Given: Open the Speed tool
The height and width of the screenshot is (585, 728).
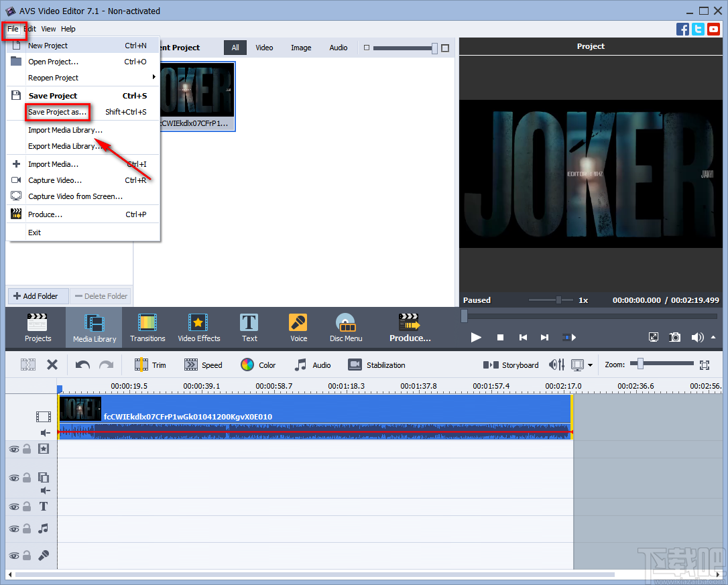Looking at the screenshot, I should (203, 365).
